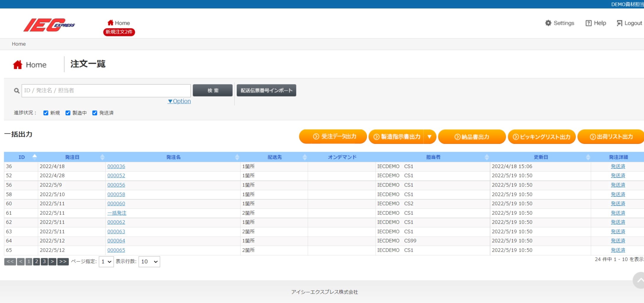The image size is (644, 303).
Task: Go to last page with >> button
Action: pyautogui.click(x=63, y=261)
